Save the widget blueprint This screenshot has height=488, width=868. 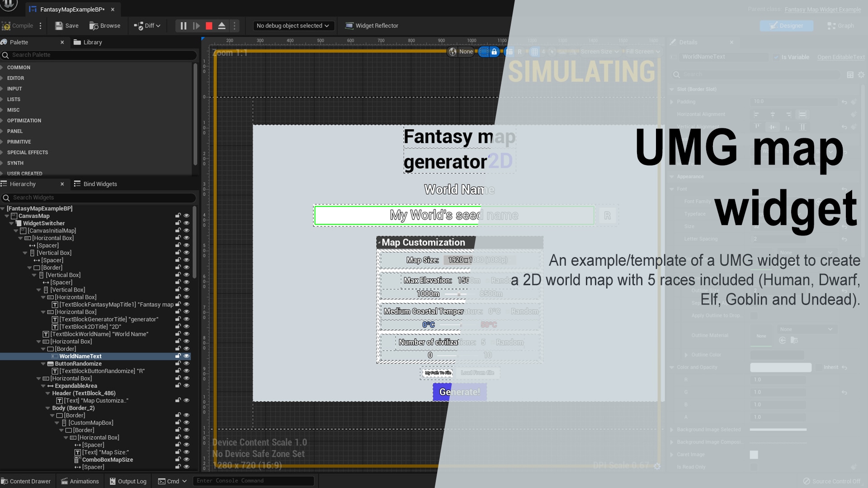[x=66, y=26]
